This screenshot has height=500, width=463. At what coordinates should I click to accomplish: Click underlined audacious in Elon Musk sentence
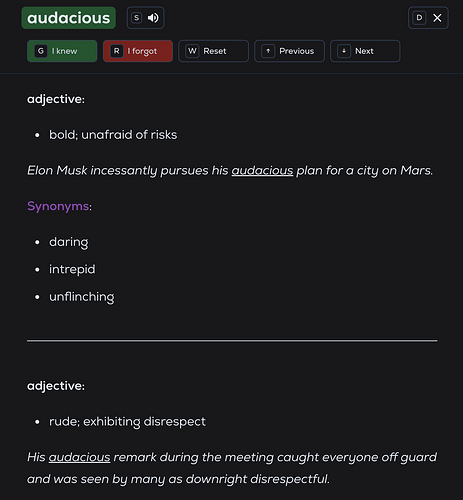(x=262, y=170)
